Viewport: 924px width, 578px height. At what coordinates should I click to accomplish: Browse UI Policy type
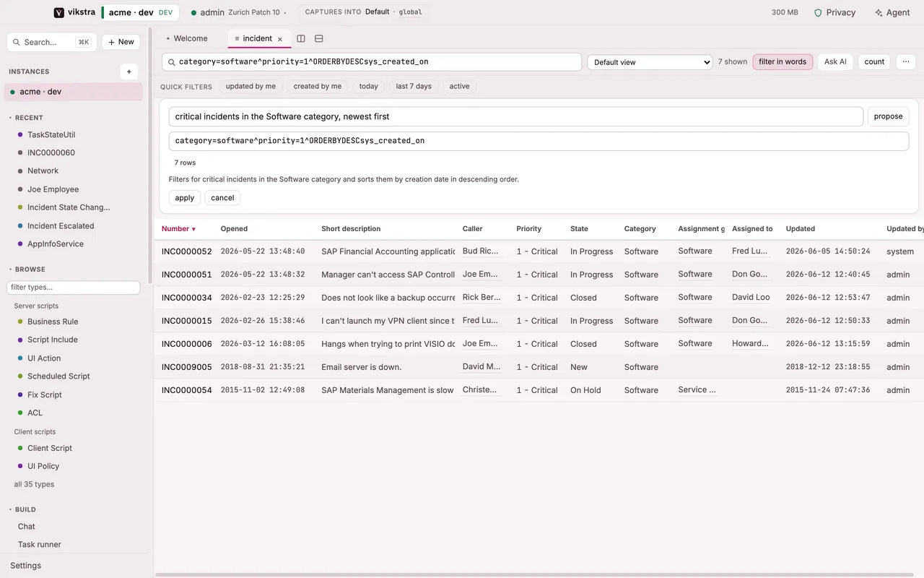point(43,466)
